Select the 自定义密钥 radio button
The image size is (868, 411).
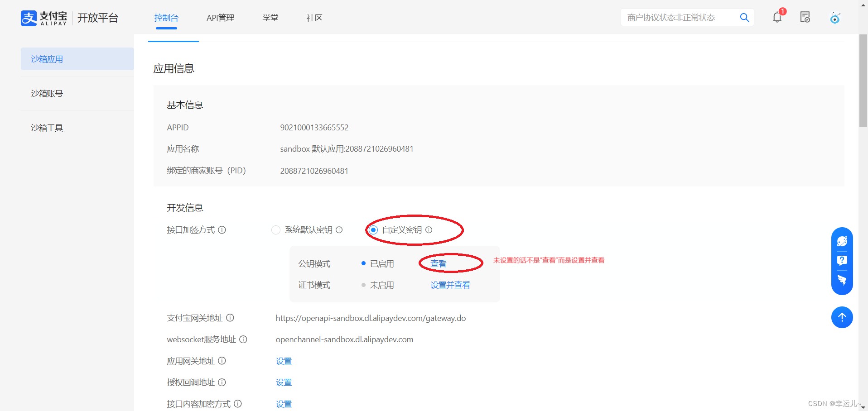pos(373,230)
